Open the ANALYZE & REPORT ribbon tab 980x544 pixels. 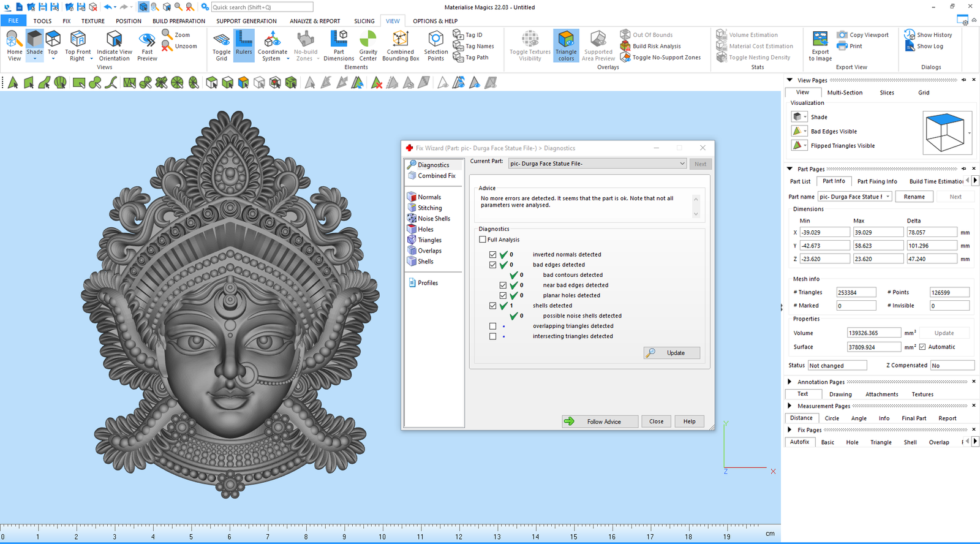click(315, 21)
